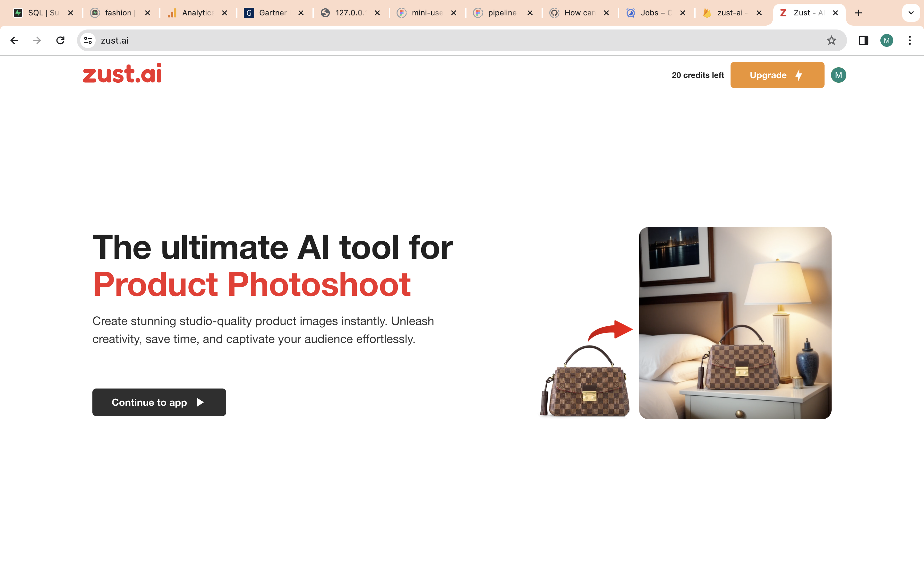
Task: Close the SQL tab
Action: (x=71, y=13)
